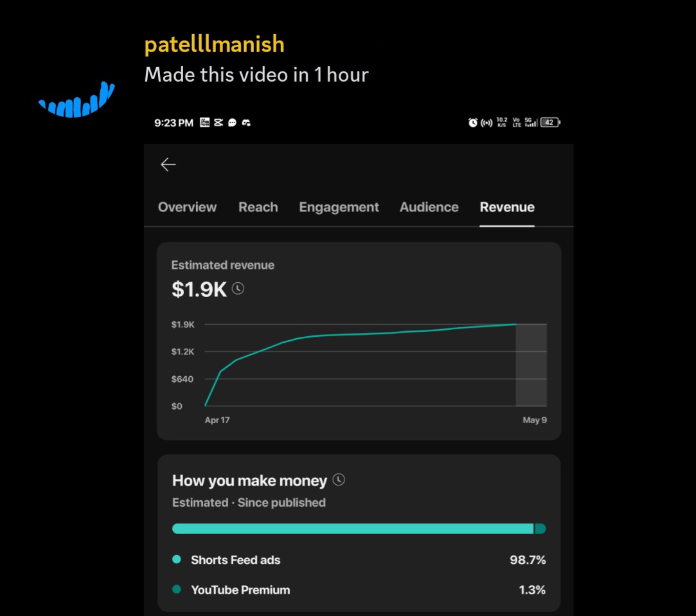Click clock icon next to How you make money
This screenshot has height=616, width=696.
339,480
